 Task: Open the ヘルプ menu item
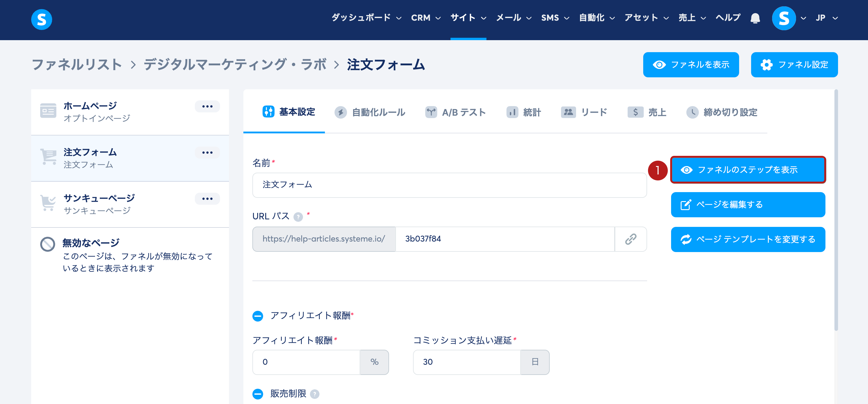click(728, 18)
